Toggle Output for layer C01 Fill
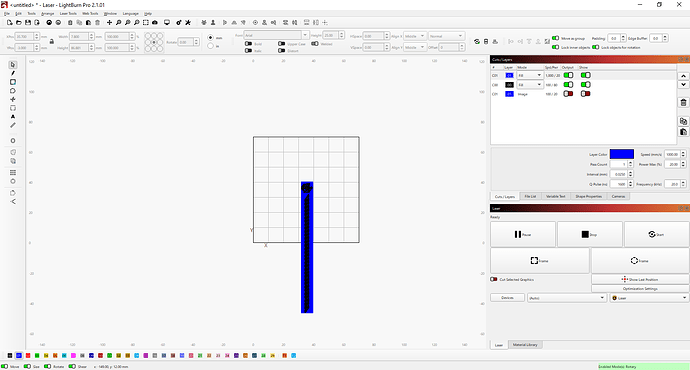690x370 pixels. click(x=568, y=75)
